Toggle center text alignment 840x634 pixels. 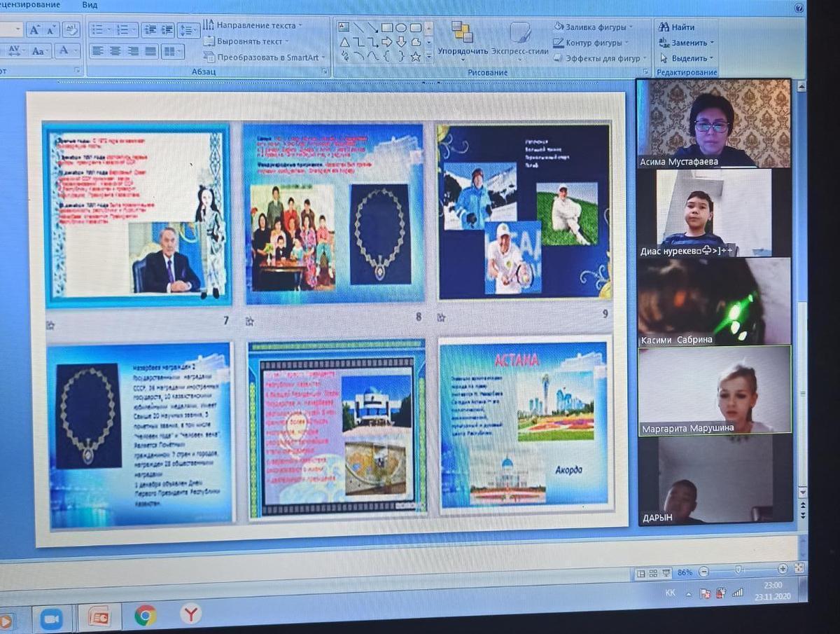click(115, 51)
